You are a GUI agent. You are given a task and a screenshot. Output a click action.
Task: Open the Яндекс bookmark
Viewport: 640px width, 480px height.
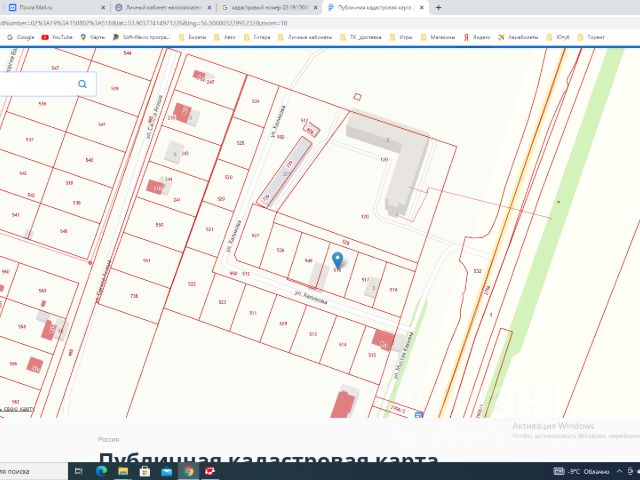476,37
